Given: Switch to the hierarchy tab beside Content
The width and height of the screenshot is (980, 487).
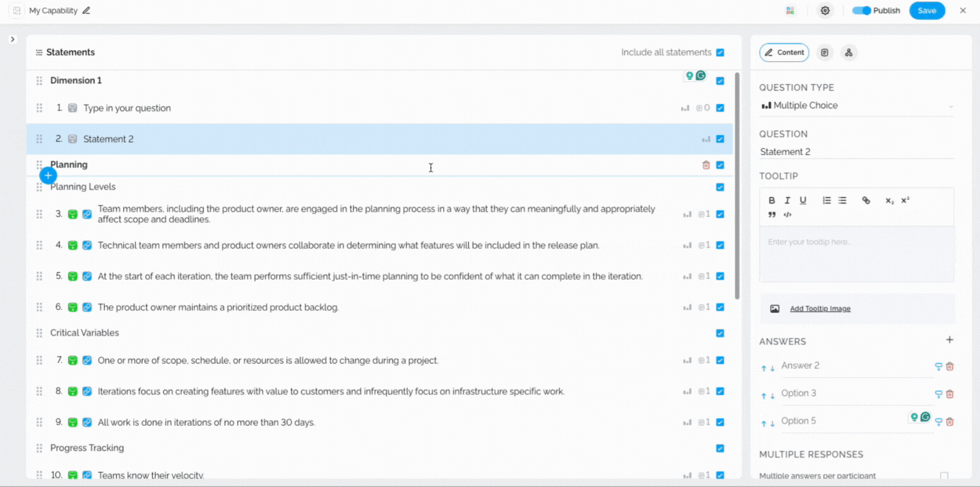Looking at the screenshot, I should (x=849, y=53).
